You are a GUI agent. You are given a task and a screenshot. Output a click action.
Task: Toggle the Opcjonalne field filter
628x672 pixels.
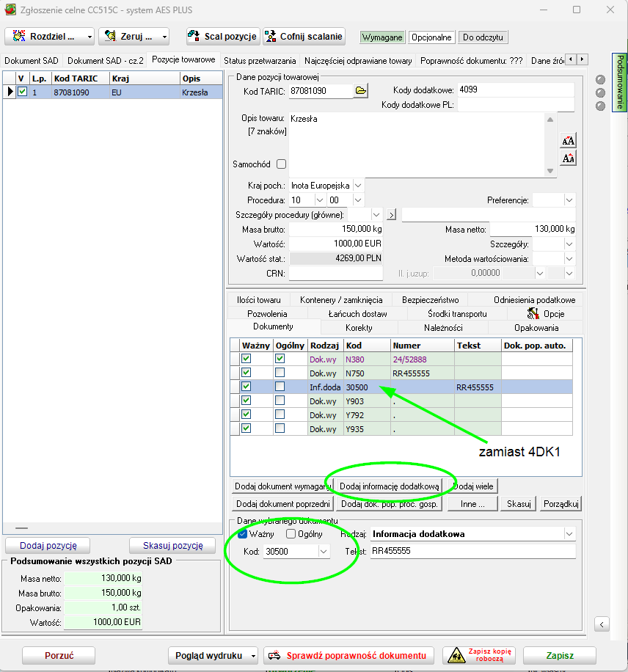coord(431,37)
